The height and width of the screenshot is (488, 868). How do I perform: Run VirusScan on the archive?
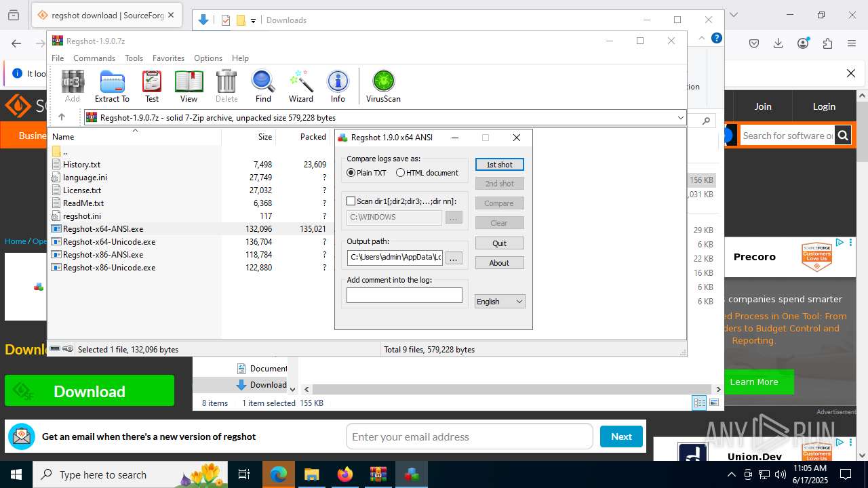[383, 86]
